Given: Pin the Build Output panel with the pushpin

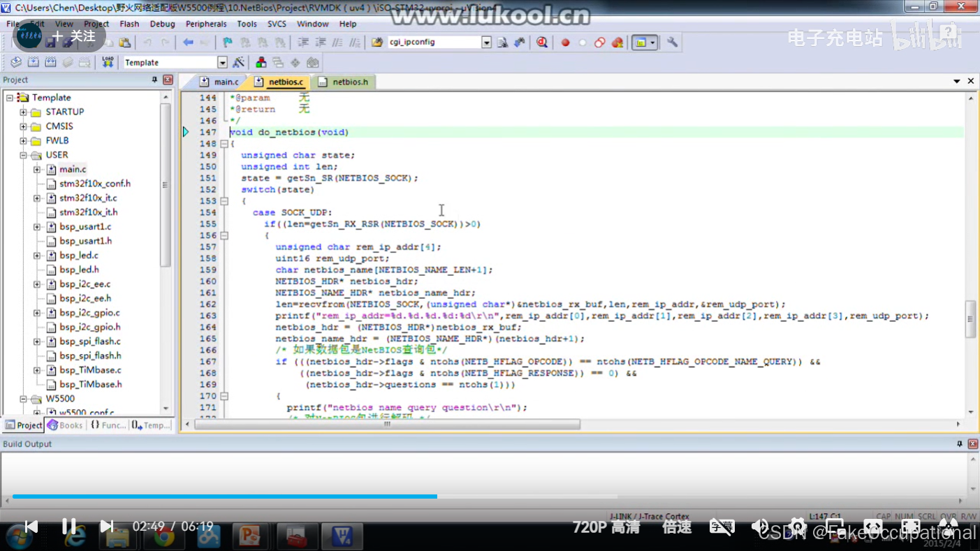Looking at the screenshot, I should click(x=958, y=444).
